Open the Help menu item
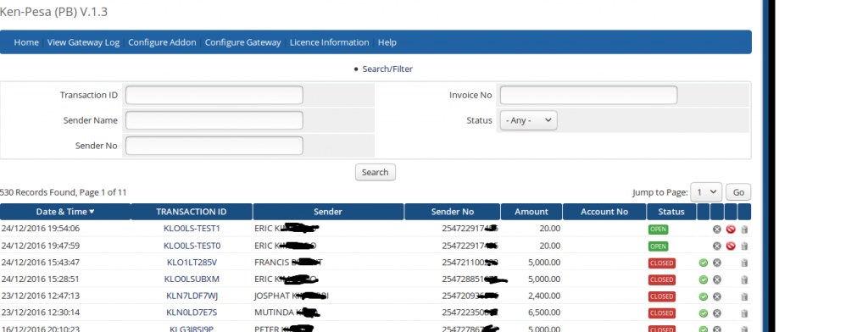The image size is (868, 332). 387,42
